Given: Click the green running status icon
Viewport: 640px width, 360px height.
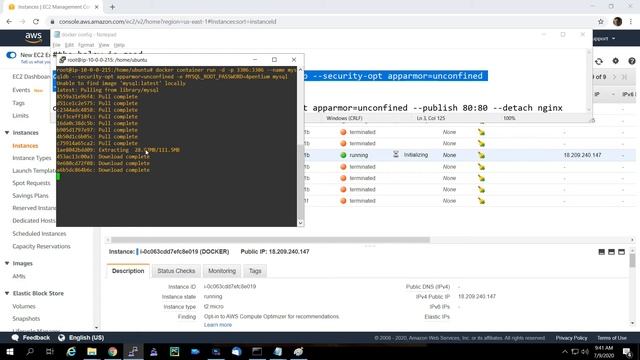Looking at the screenshot, I should click(x=343, y=155).
